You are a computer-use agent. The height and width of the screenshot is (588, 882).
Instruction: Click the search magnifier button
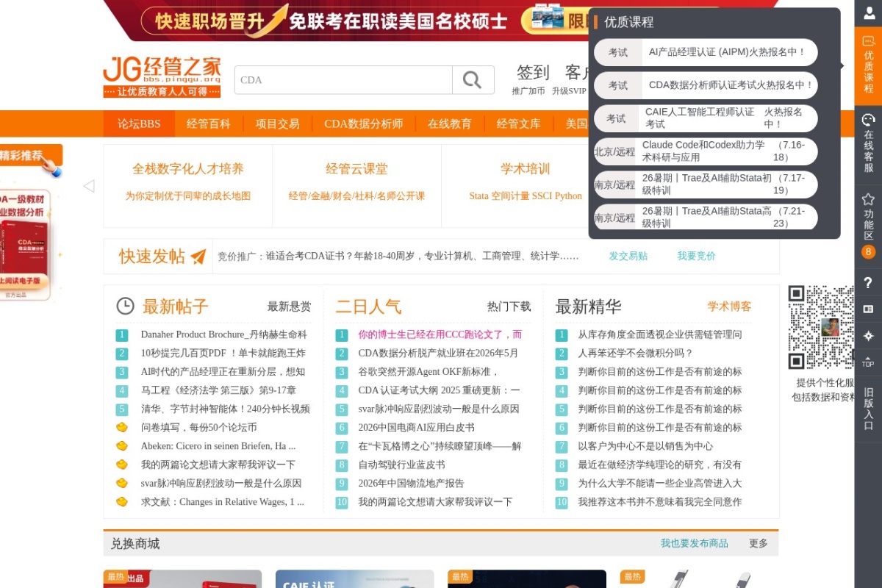pos(473,79)
